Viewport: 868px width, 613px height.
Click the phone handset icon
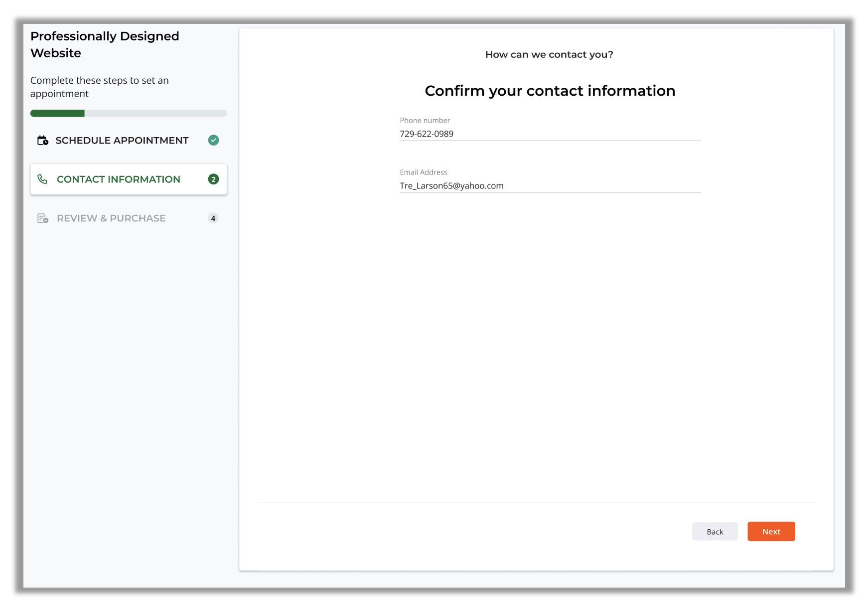[43, 179]
